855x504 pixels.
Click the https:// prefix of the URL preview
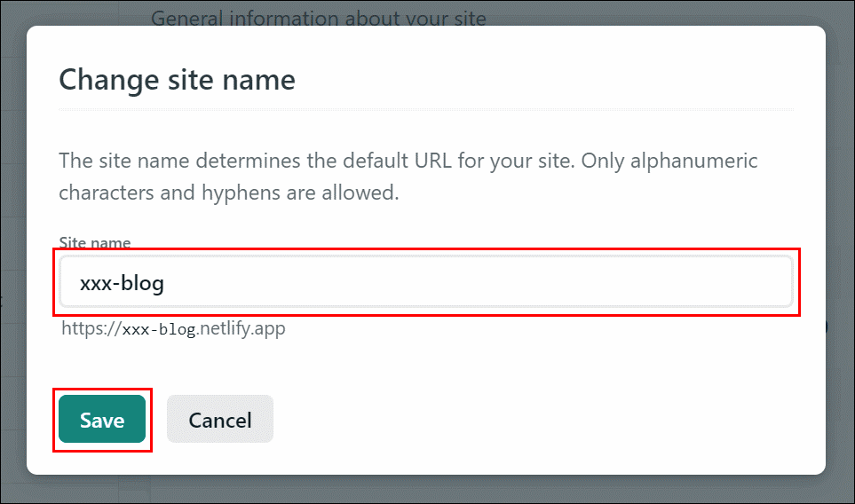91,328
